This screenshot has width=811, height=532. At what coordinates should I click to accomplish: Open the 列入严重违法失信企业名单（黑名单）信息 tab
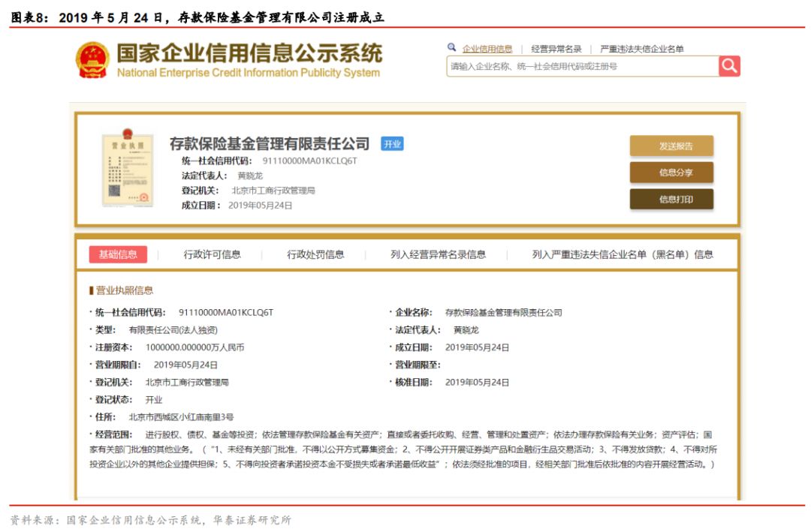coord(623,254)
